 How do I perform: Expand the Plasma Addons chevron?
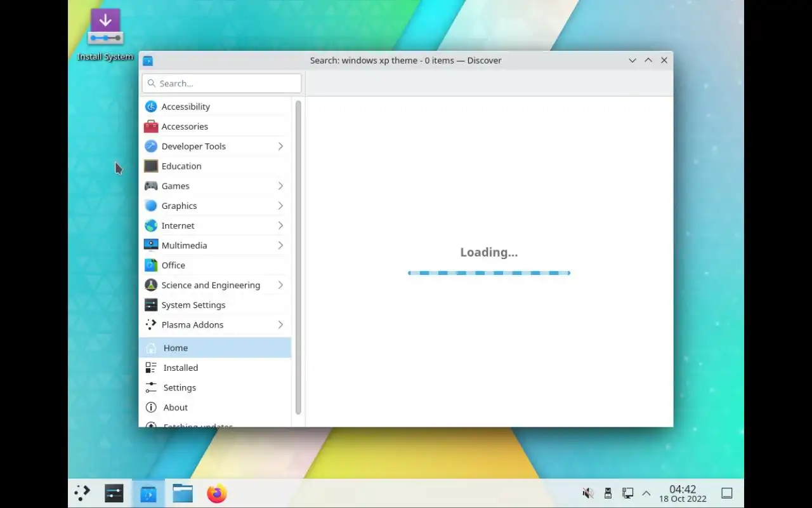(x=280, y=324)
